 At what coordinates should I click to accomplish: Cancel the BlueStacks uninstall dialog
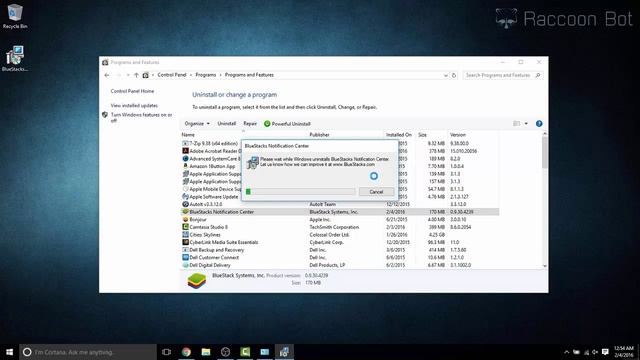tap(376, 192)
